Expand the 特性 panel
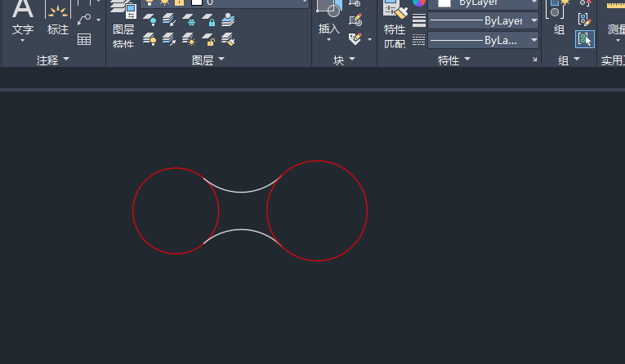Screen dimensions: 625x364 point(453,60)
